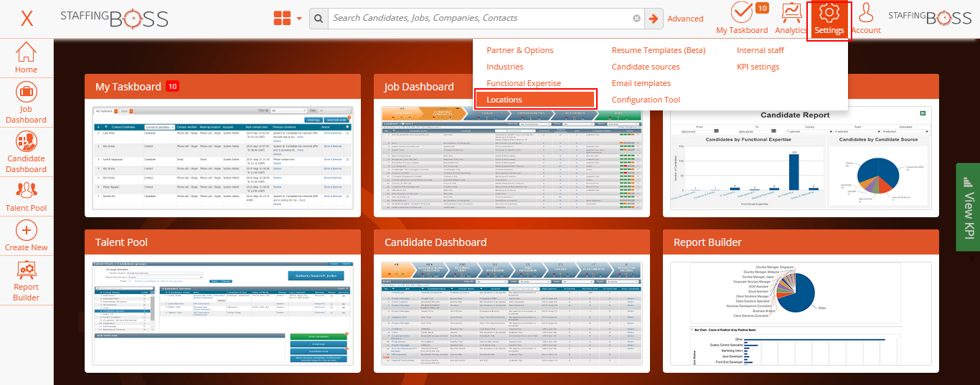Open the Home sidebar icon
Image resolution: width=980 pixels, height=385 pixels.
(x=26, y=58)
